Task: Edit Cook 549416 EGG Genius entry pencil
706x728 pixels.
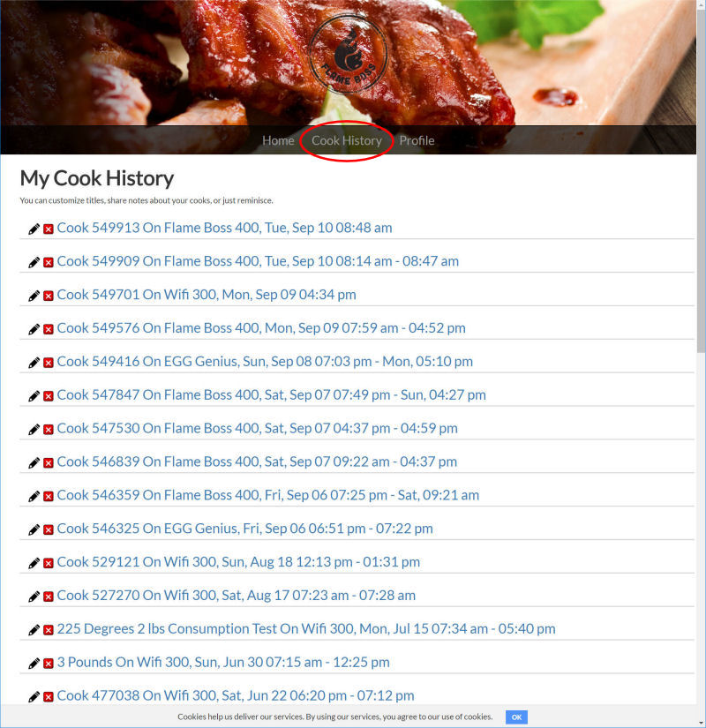Action: [x=34, y=363]
